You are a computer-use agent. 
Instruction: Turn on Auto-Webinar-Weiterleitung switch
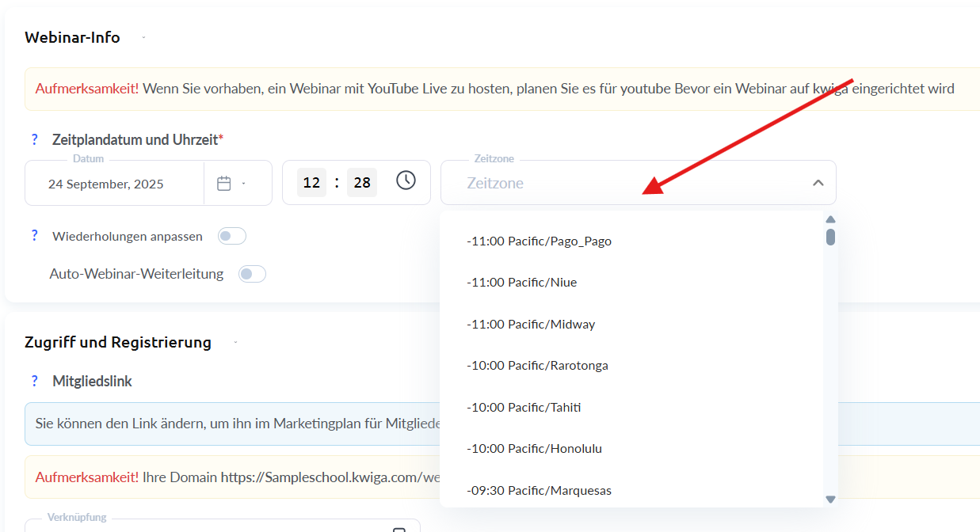point(253,274)
